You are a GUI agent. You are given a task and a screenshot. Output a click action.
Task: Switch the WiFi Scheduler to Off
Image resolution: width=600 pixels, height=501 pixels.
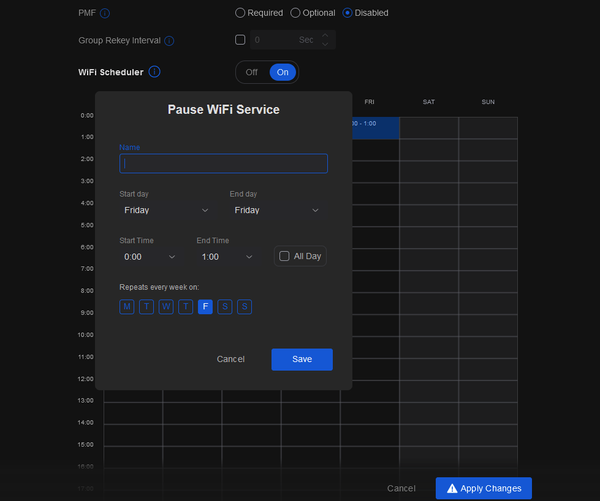tap(252, 72)
